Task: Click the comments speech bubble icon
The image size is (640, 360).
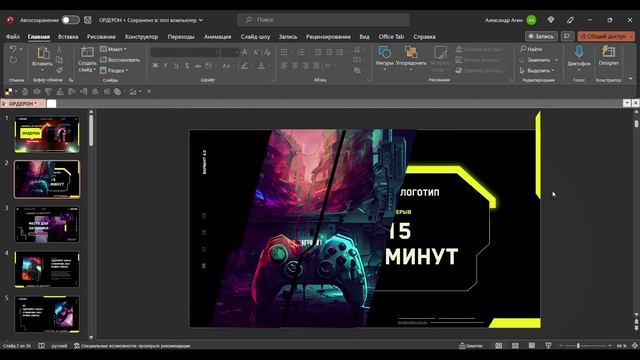Action: [567, 36]
